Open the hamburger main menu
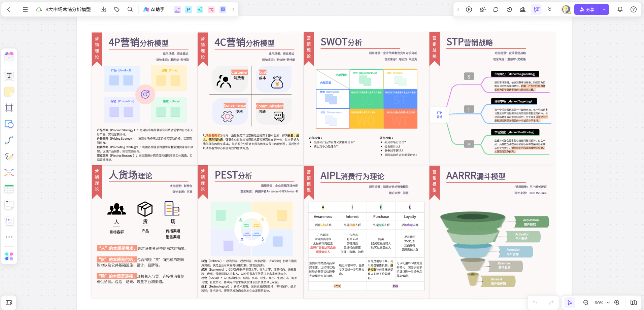644x310 pixels. click(25, 9)
